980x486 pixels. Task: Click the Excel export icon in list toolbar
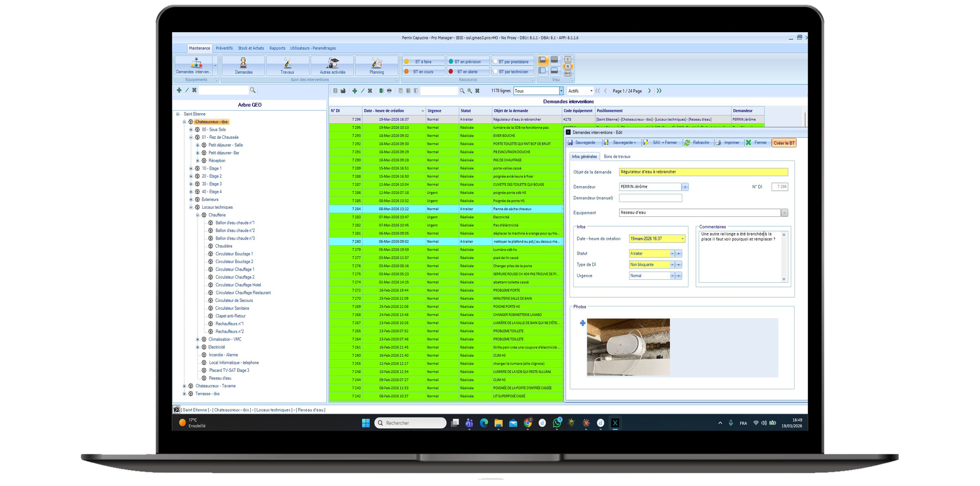[381, 91]
